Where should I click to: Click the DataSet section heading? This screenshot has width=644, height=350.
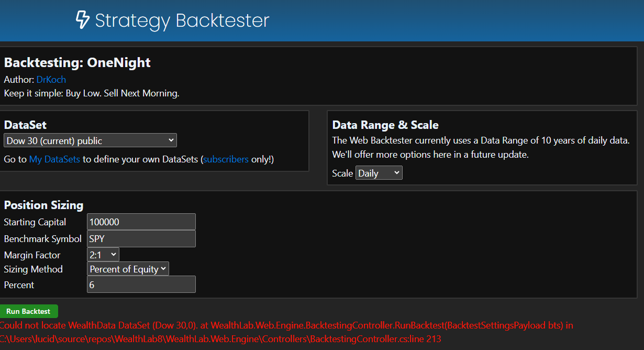pos(25,125)
